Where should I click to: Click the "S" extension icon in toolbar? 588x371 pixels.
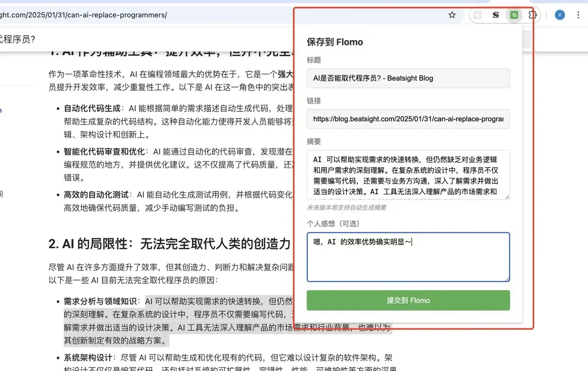point(496,15)
